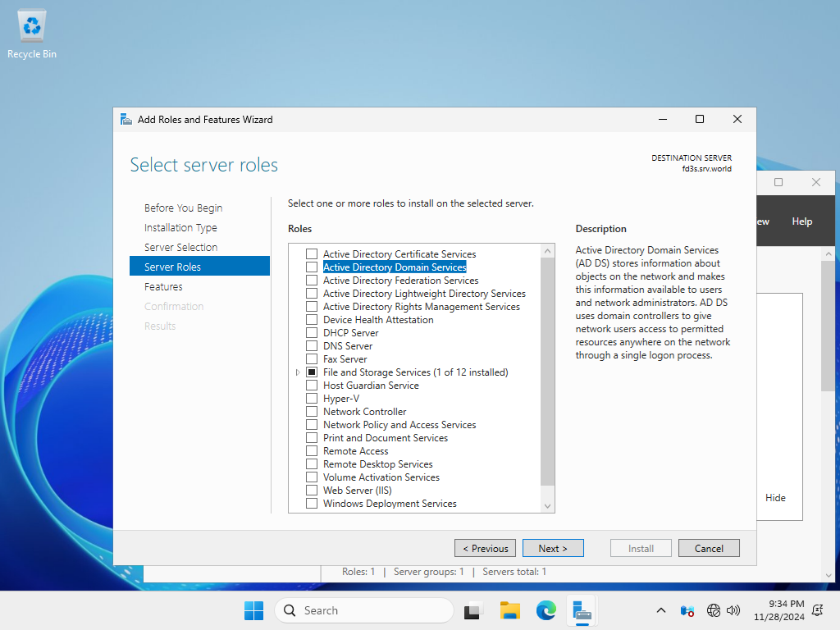Click the Next button
840x630 pixels.
point(553,547)
